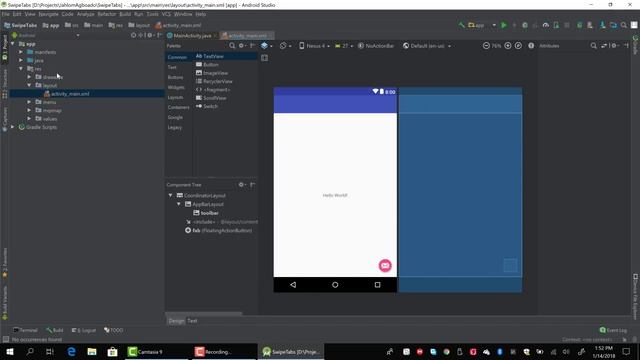Click the pink floating action button in preview
Viewport: 640px width, 360px height.
(x=385, y=265)
